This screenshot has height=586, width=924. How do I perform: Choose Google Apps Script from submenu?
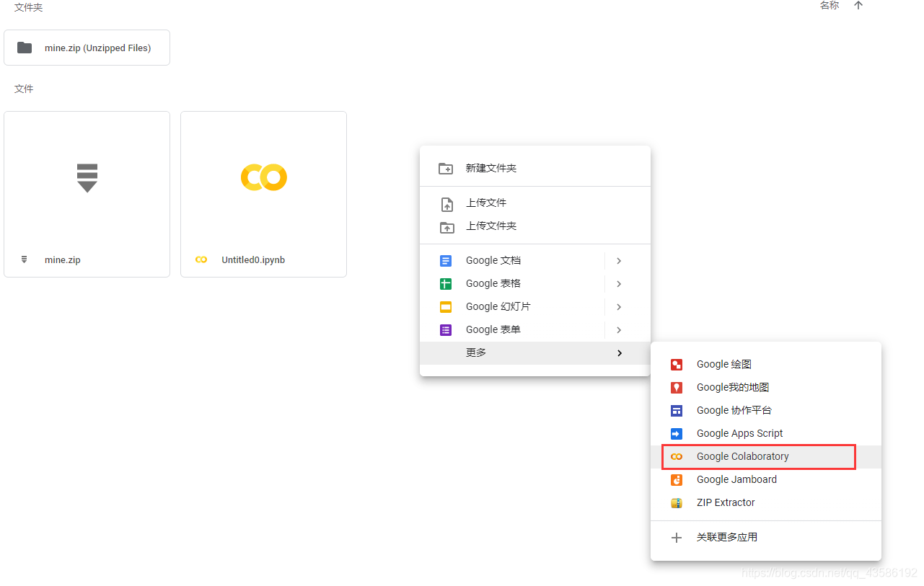coord(766,434)
